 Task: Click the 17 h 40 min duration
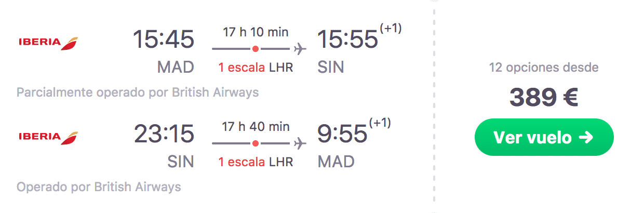click(x=256, y=126)
